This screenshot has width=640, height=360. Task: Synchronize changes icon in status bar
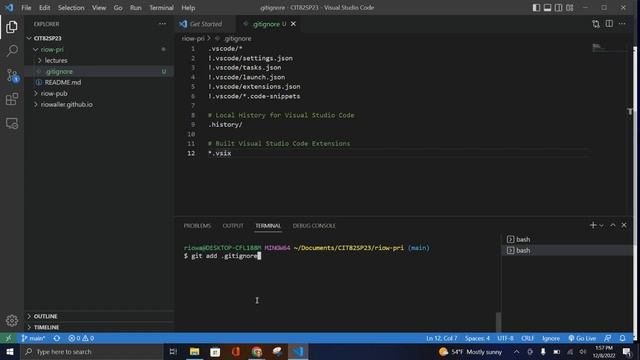coord(57,338)
